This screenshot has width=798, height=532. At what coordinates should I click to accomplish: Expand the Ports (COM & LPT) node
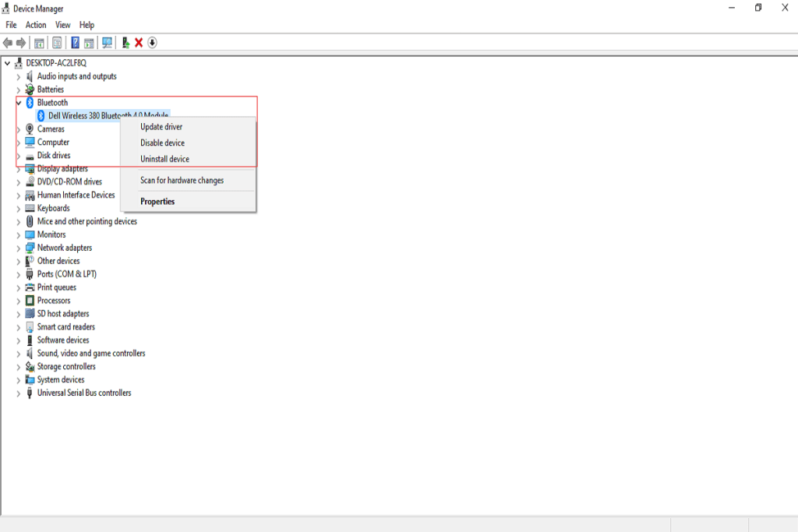tap(19, 275)
